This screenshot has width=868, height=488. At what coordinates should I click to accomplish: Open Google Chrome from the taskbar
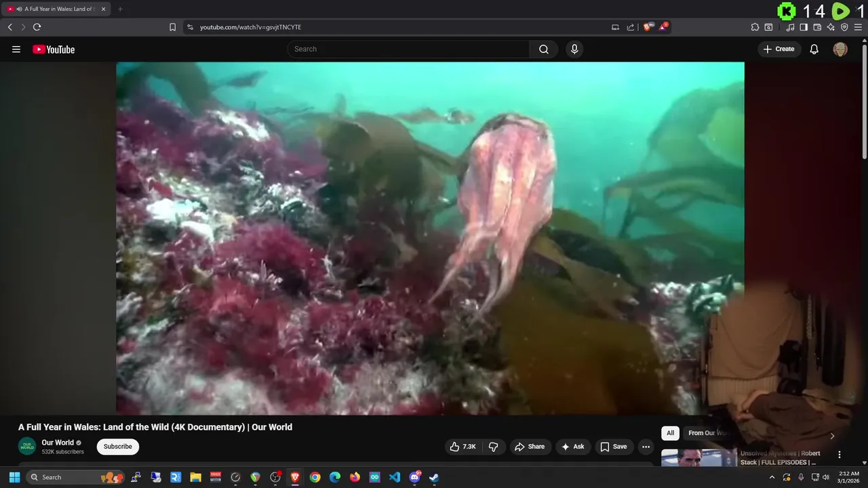pyautogui.click(x=315, y=477)
